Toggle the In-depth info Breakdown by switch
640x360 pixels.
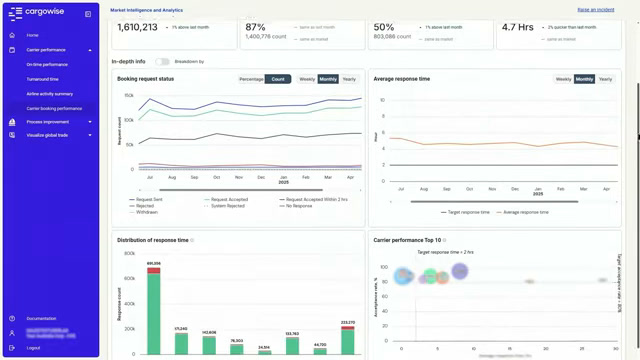162,62
